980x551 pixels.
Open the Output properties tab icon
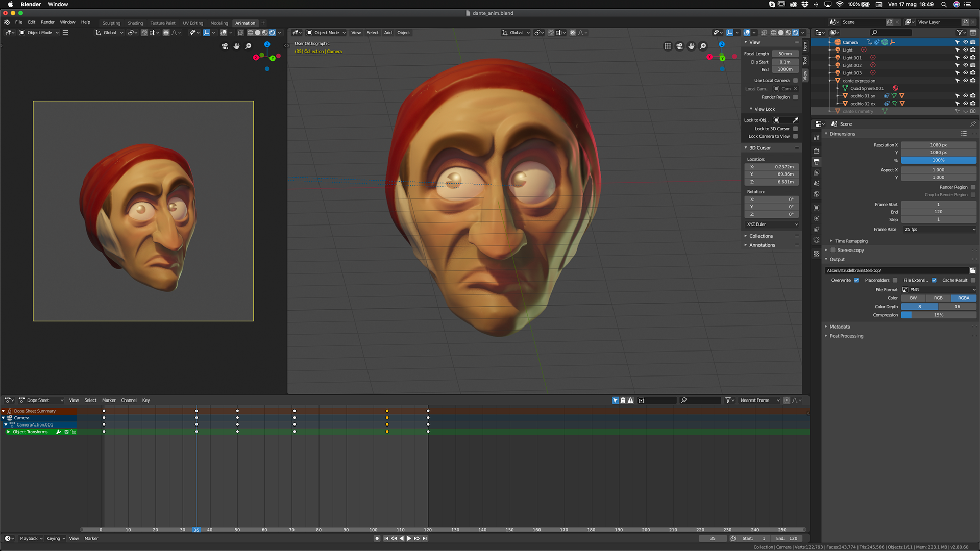(x=816, y=162)
